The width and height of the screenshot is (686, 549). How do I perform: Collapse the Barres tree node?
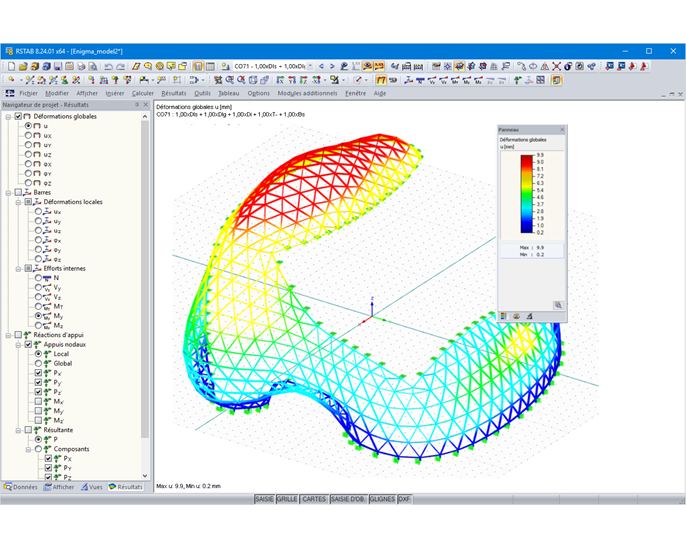[x=8, y=193]
